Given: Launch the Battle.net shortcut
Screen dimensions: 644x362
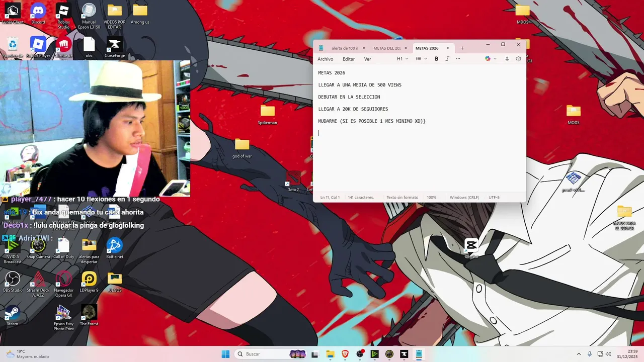Looking at the screenshot, I should pos(115,248).
